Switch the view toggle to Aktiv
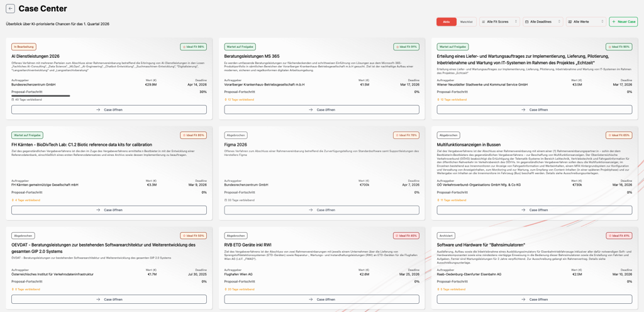 click(x=447, y=21)
